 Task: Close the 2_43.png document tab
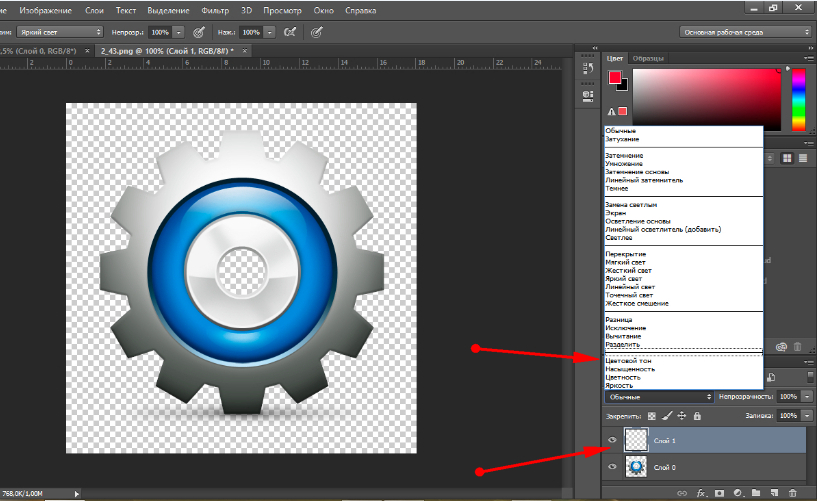244,51
